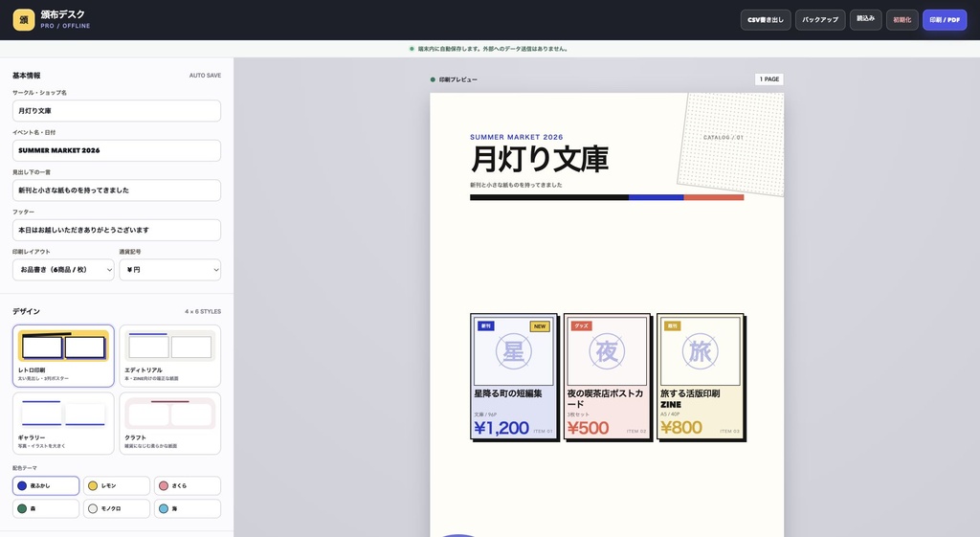The height and width of the screenshot is (537, 980).
Task: Click the 4 × 6 STYLES label
Action: pos(203,311)
